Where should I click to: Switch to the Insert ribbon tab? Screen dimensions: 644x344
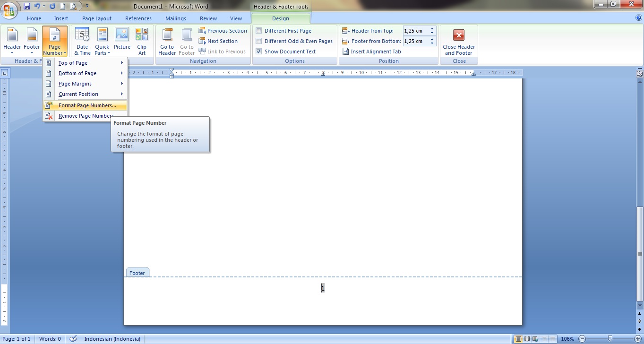(x=61, y=18)
